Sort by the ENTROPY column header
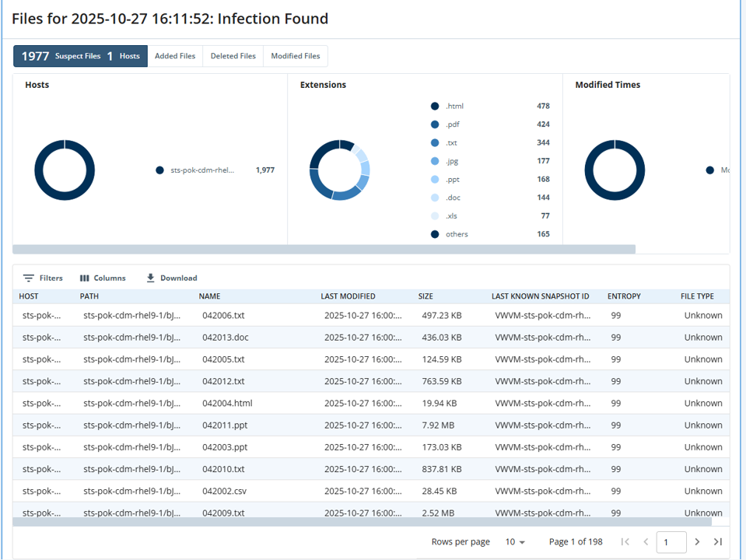The height and width of the screenshot is (560, 746). 624,296
